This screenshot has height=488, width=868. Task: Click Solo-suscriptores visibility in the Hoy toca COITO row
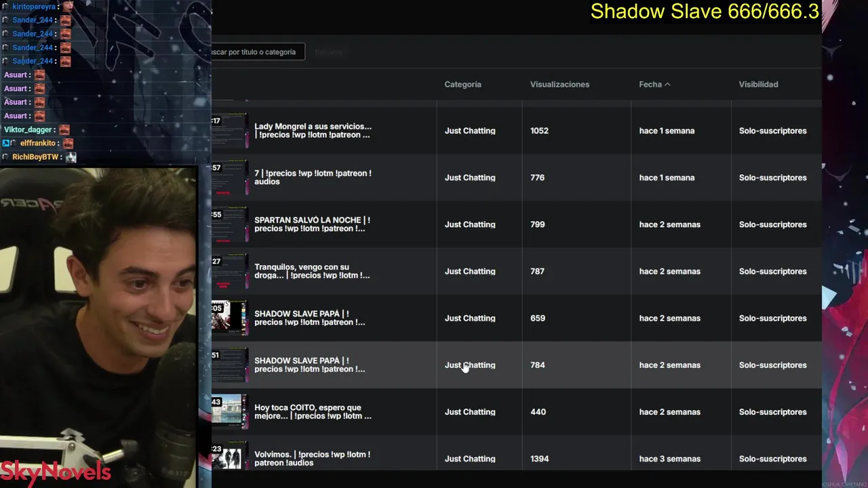tap(772, 411)
